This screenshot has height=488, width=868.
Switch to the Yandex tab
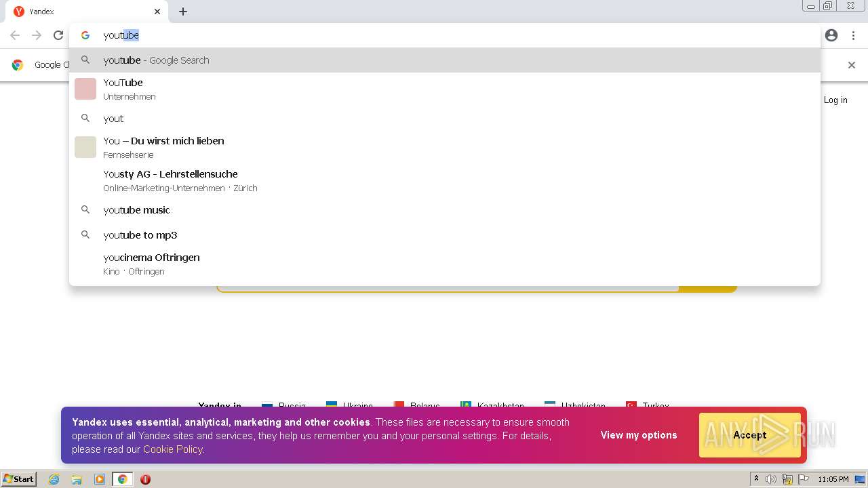pyautogui.click(x=86, y=12)
